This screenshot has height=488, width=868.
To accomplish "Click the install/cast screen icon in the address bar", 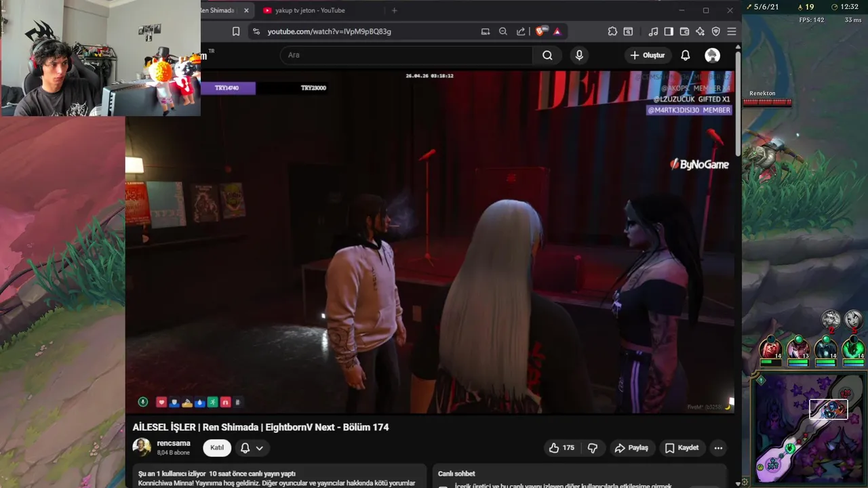I will pyautogui.click(x=485, y=31).
